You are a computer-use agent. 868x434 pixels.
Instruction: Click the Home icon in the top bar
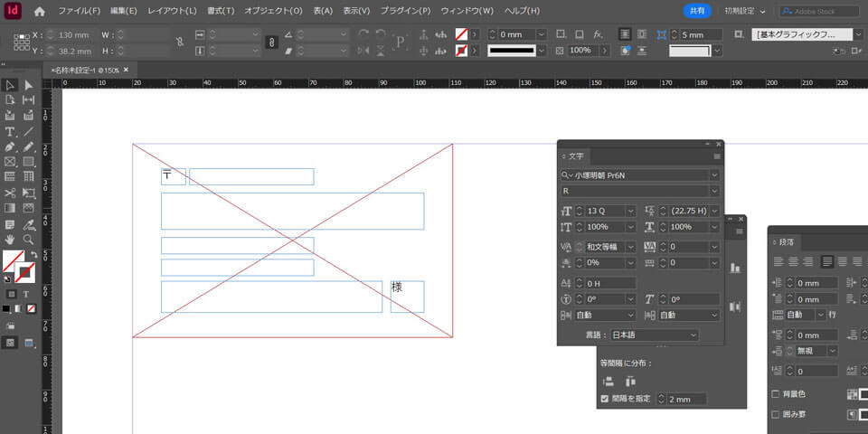click(39, 11)
